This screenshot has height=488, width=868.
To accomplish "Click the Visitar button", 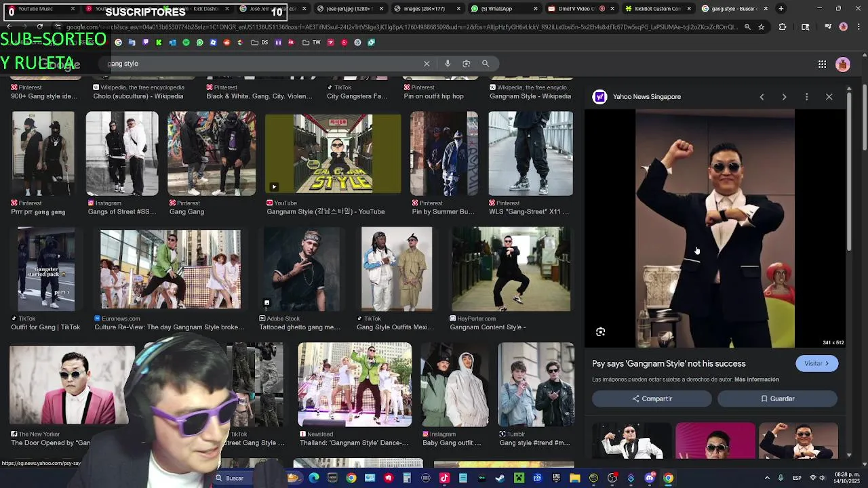I will pyautogui.click(x=816, y=364).
